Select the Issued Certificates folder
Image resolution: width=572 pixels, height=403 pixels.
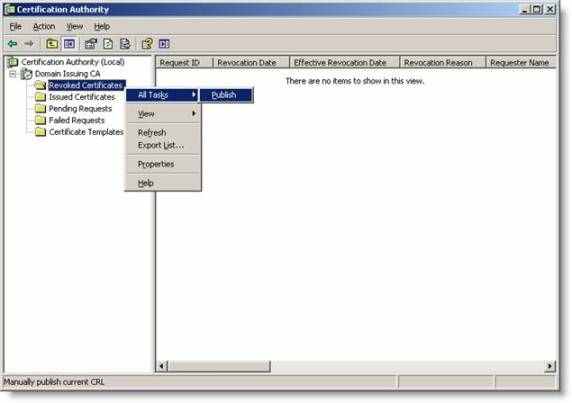pyautogui.click(x=82, y=97)
